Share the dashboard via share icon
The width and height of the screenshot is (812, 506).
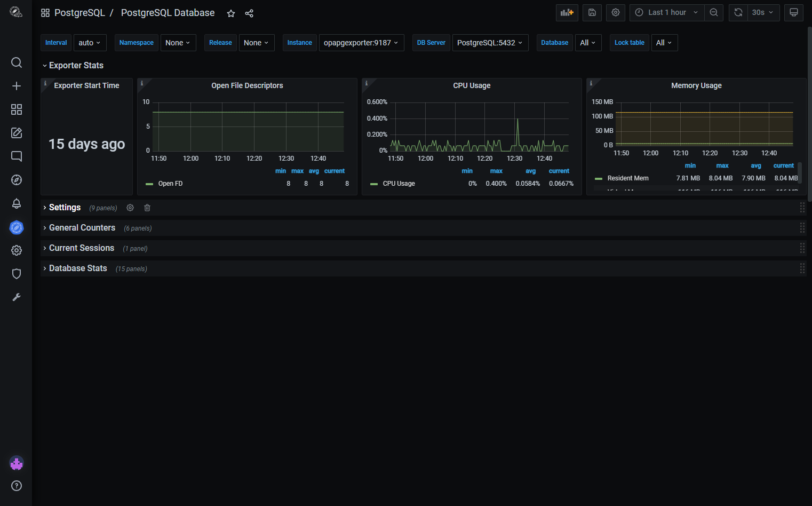tap(249, 13)
